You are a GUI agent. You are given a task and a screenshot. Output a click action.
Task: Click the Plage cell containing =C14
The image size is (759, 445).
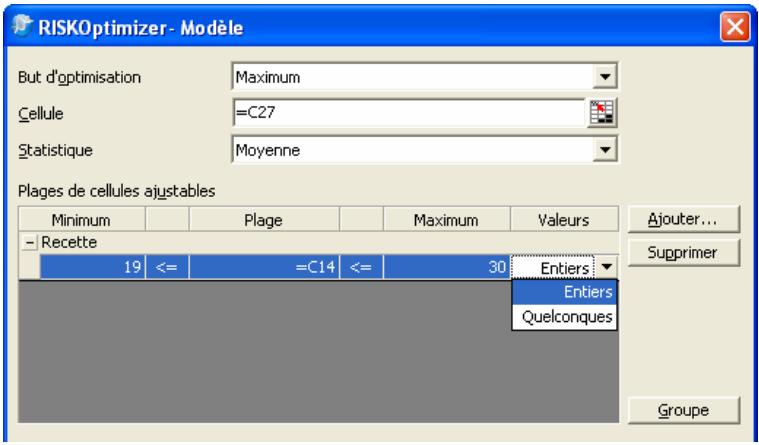click(x=264, y=267)
